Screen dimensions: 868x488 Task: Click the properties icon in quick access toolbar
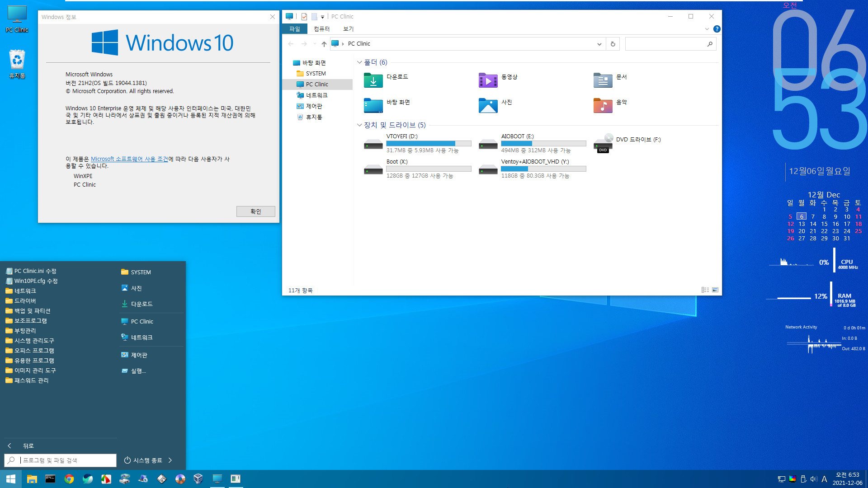(304, 17)
